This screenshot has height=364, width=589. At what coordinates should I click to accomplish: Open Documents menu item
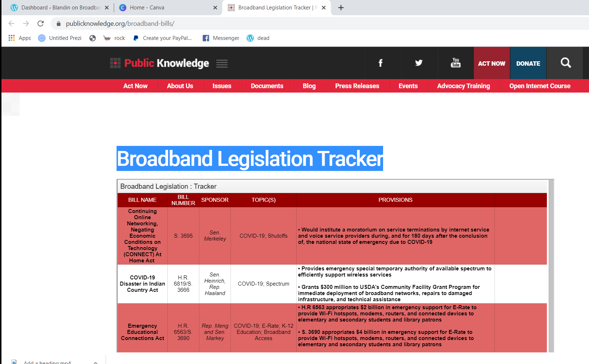(x=267, y=86)
